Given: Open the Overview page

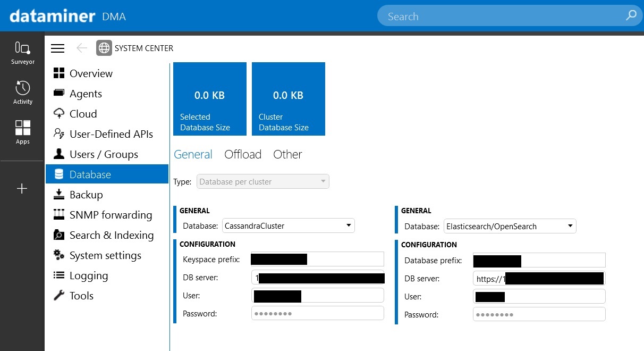Looking at the screenshot, I should [107, 73].
